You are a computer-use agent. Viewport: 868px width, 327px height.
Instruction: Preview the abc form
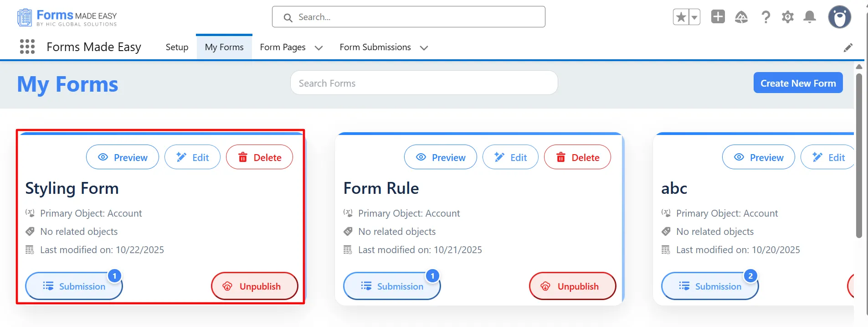point(758,157)
